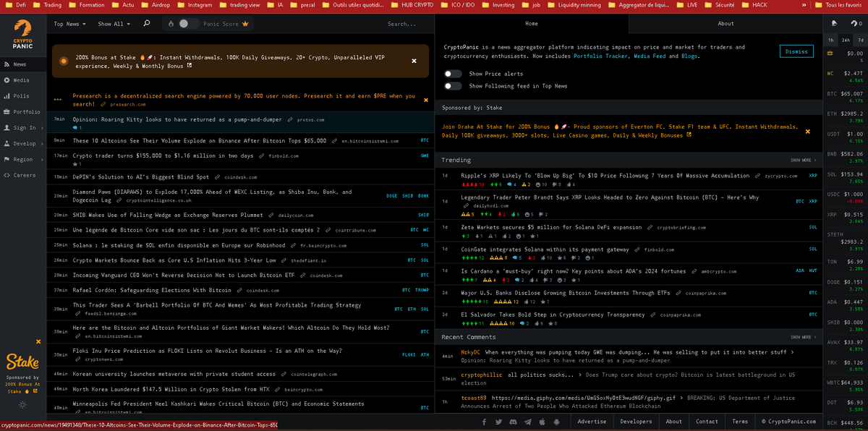Enable Show Following feed in Top News
The height and width of the screenshot is (431, 868).
[x=453, y=86]
